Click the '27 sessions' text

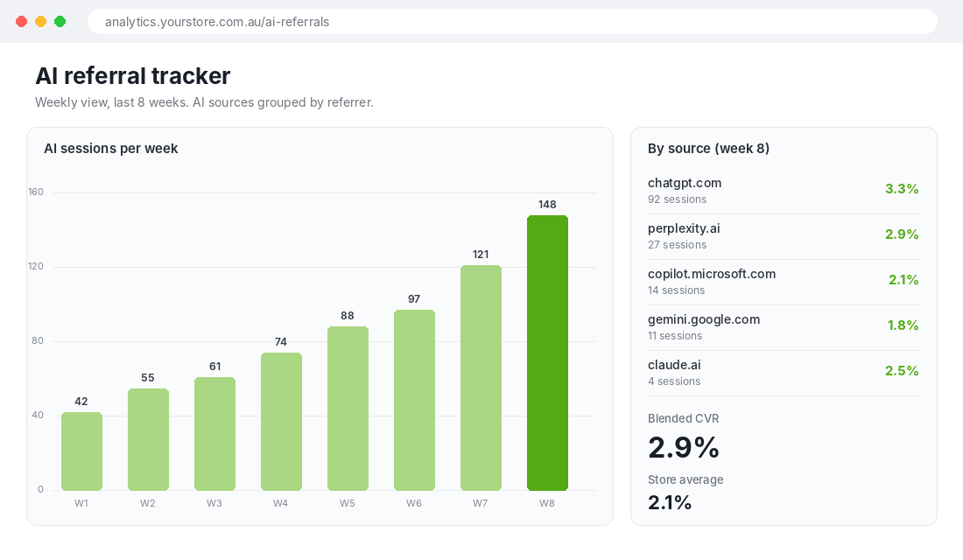click(677, 245)
